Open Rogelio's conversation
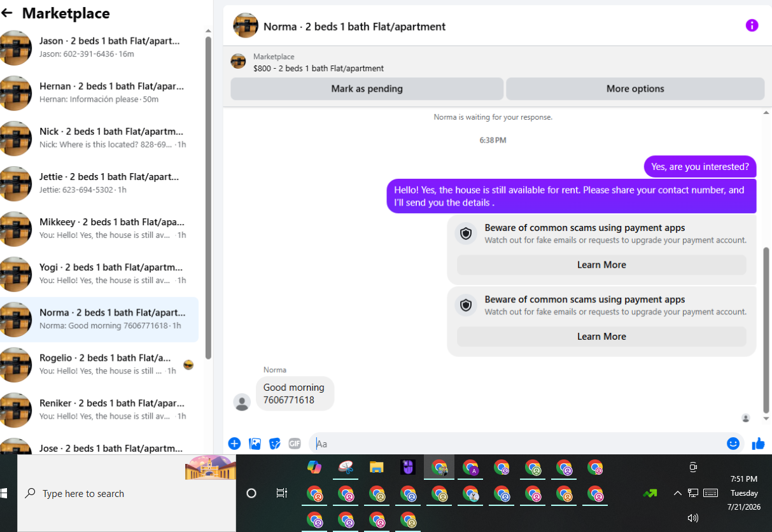Viewport: 772px width, 532px height. pyautogui.click(x=99, y=365)
